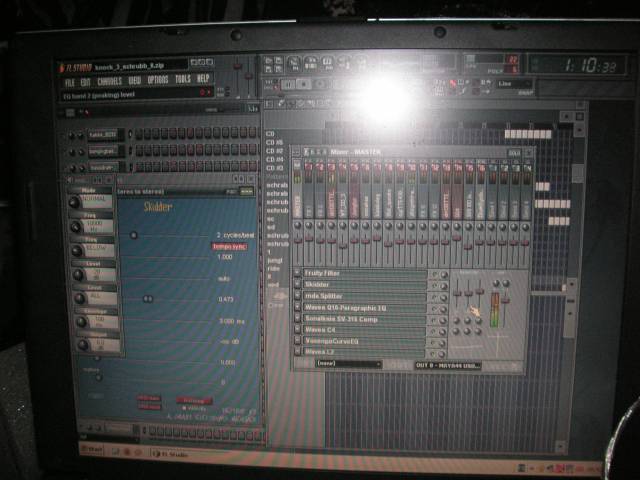
Task: Open the mixer input (none) dropdown
Action: click(x=348, y=364)
